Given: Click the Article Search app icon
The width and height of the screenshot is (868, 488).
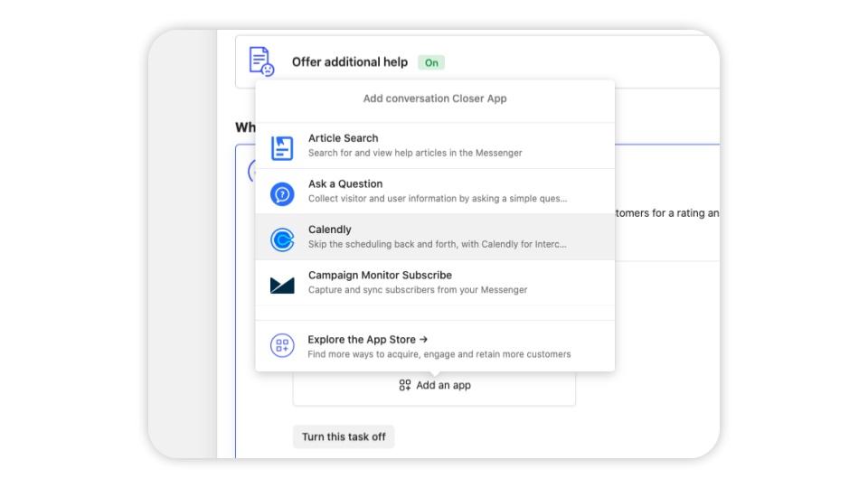Looking at the screenshot, I should [x=282, y=147].
